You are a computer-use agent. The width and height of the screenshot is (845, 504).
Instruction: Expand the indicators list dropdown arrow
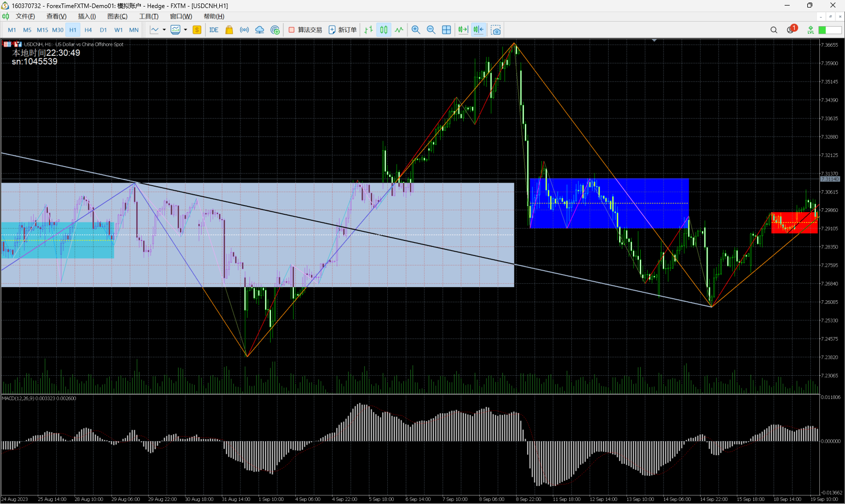pos(186,30)
